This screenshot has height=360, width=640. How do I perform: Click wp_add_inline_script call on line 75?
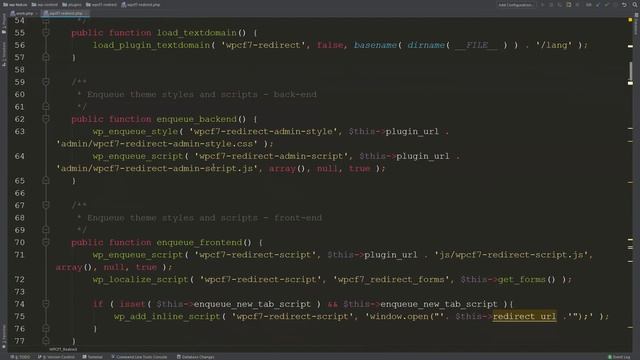pyautogui.click(x=167, y=316)
